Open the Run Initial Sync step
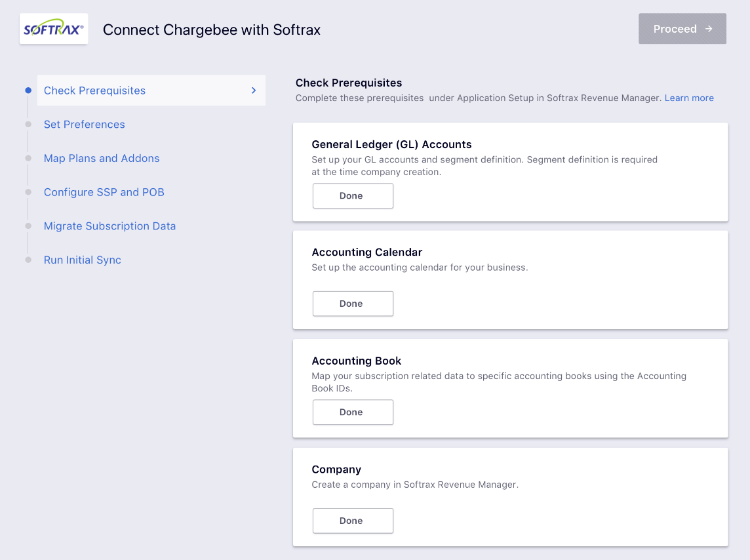Viewport: 750px width, 560px height. point(83,260)
